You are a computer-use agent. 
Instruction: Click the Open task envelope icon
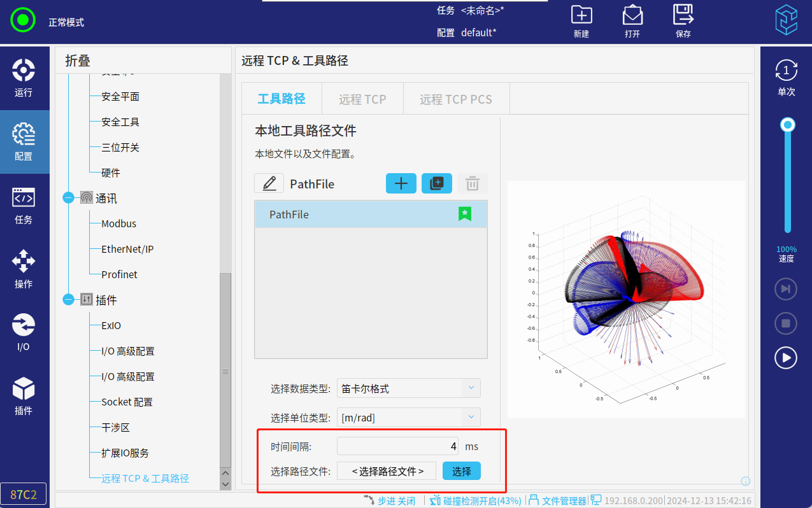point(632,15)
